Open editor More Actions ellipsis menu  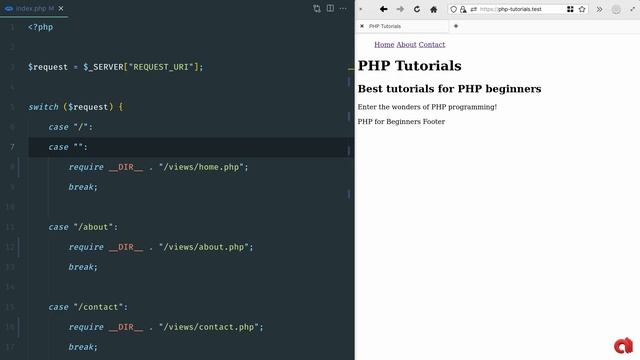point(343,8)
